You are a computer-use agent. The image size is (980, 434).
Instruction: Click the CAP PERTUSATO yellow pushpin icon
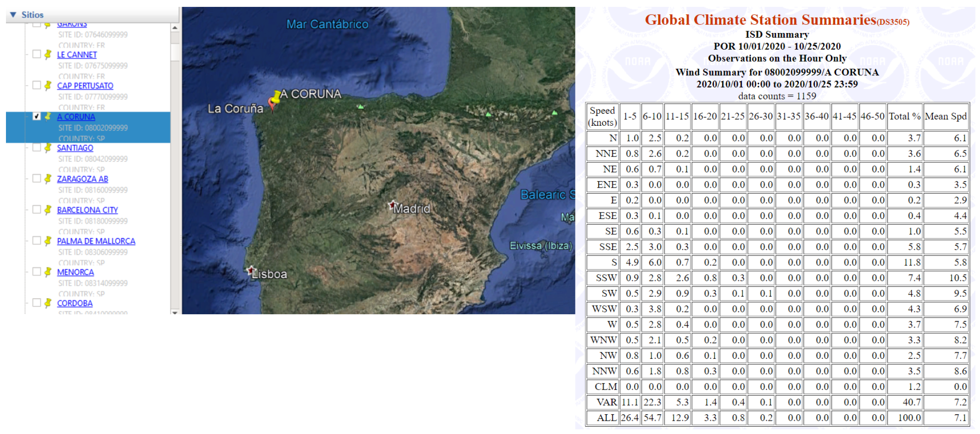click(48, 86)
